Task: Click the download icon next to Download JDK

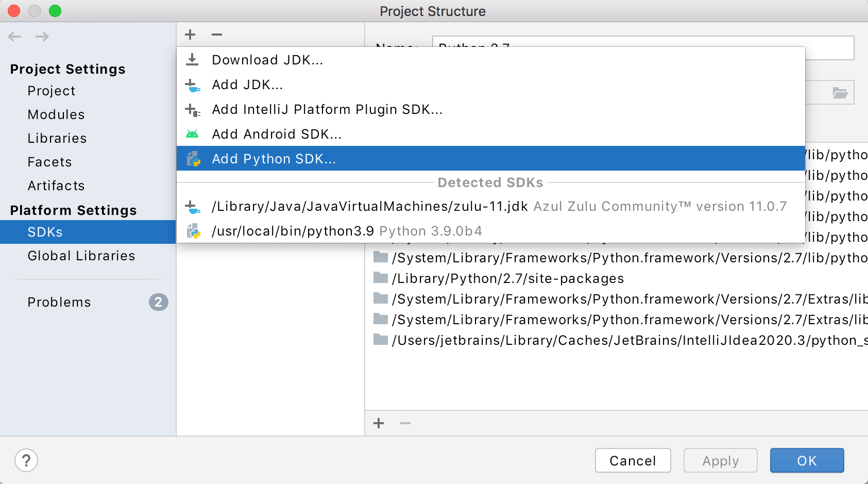Action: coord(193,59)
